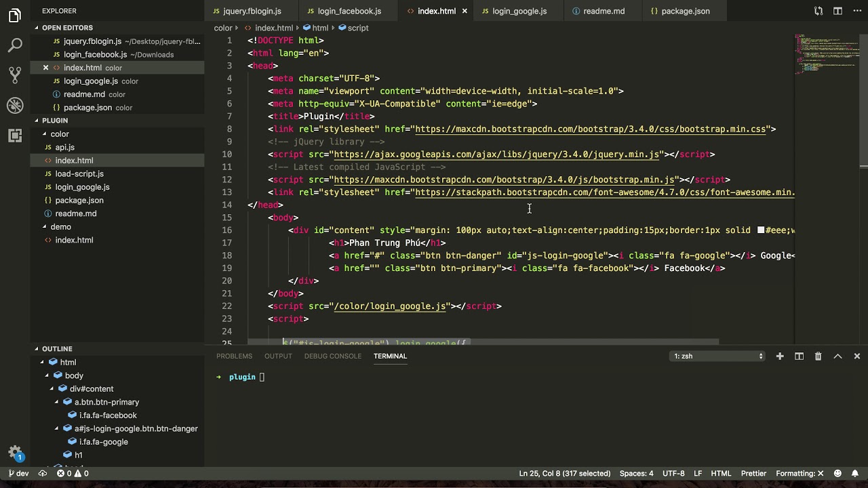Open editor More Actions ellipsis menu
Screen dimensions: 868x488
click(856, 11)
